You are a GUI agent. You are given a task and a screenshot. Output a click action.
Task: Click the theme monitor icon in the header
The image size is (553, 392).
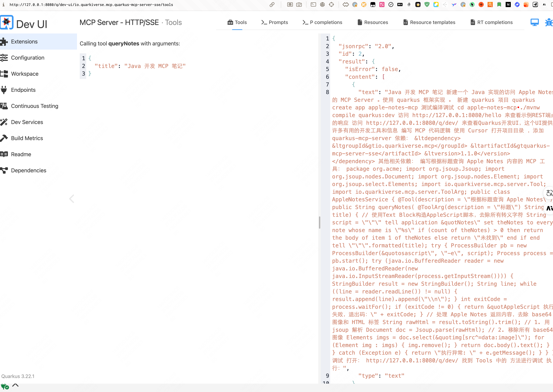pos(534,22)
